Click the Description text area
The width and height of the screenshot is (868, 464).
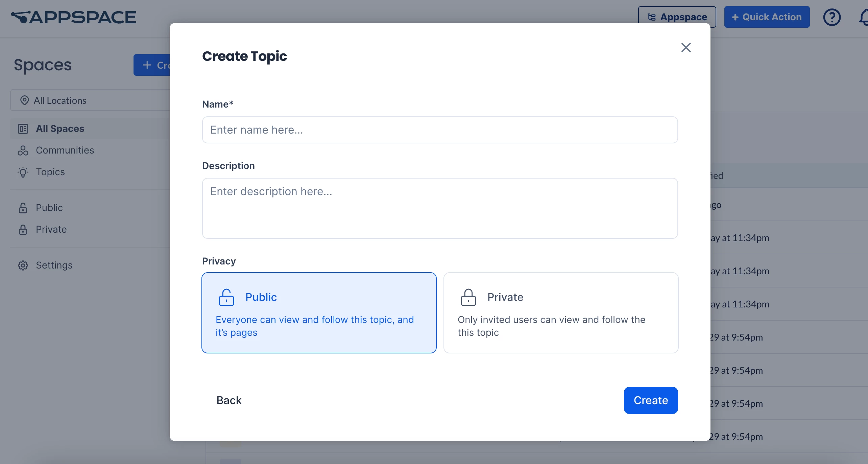(440, 208)
